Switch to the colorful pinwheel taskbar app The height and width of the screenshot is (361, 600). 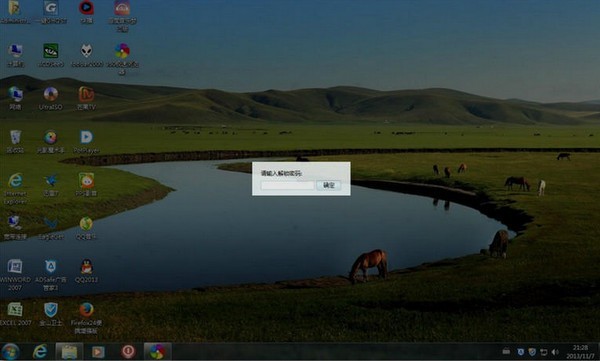click(158, 352)
